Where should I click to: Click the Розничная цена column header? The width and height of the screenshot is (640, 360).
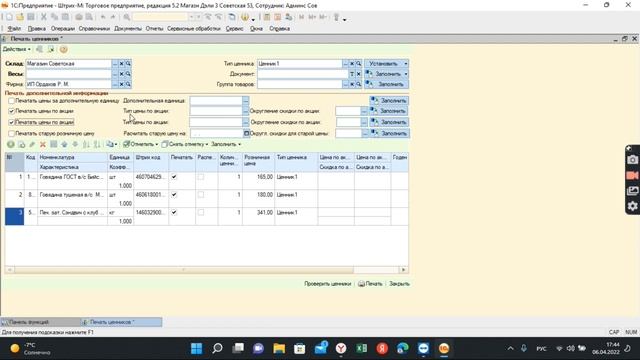click(258, 162)
